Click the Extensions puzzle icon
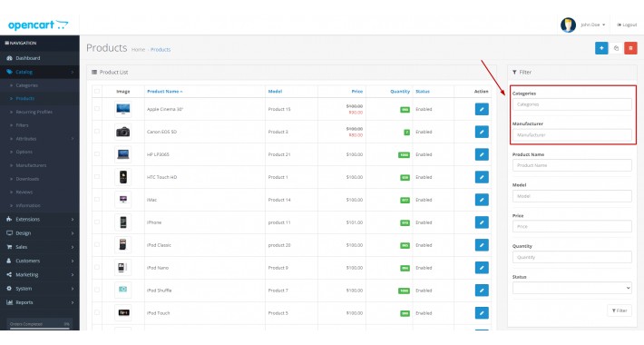Screen dimensions: 644x345 pyautogui.click(x=9, y=219)
